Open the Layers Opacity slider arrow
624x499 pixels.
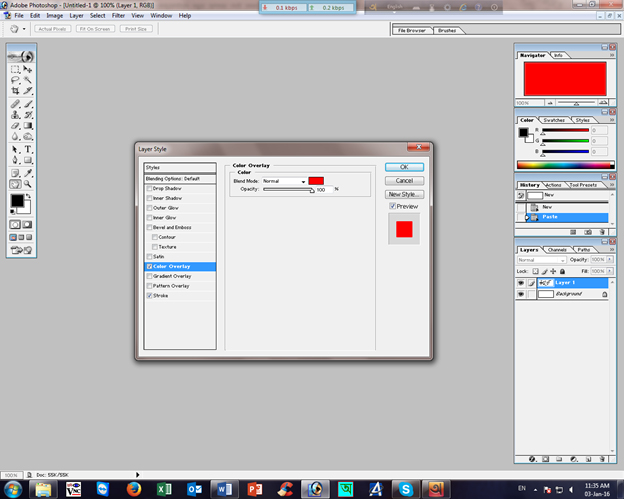pyautogui.click(x=610, y=259)
